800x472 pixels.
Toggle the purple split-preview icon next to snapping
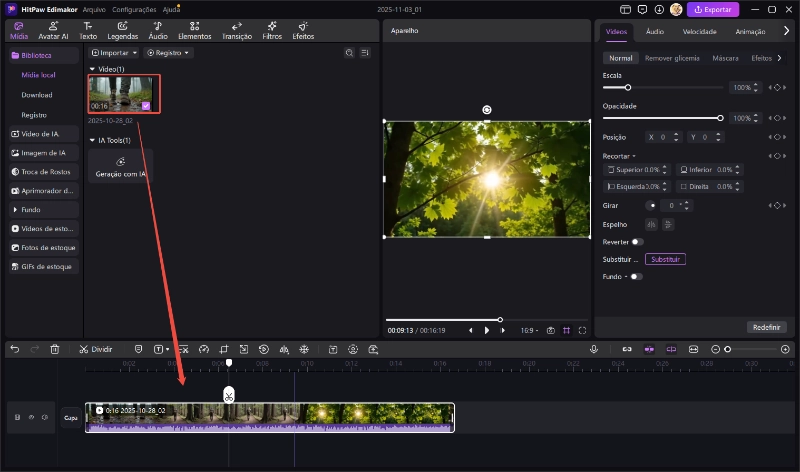pos(671,350)
